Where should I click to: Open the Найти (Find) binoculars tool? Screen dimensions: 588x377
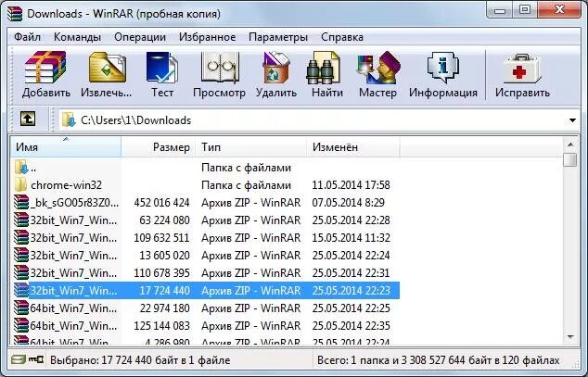pos(324,68)
